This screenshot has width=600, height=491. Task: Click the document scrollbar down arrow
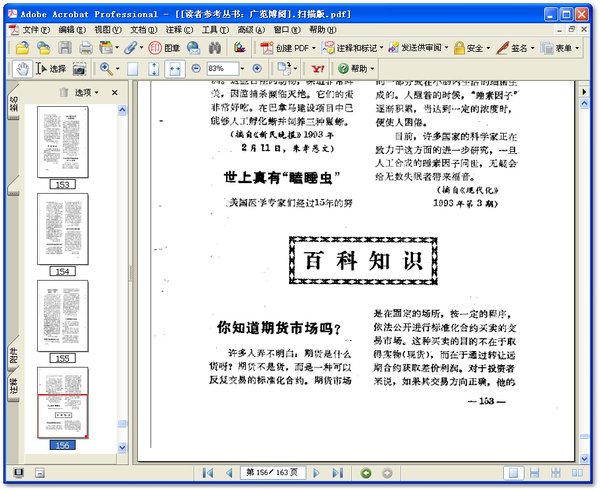pos(584,458)
